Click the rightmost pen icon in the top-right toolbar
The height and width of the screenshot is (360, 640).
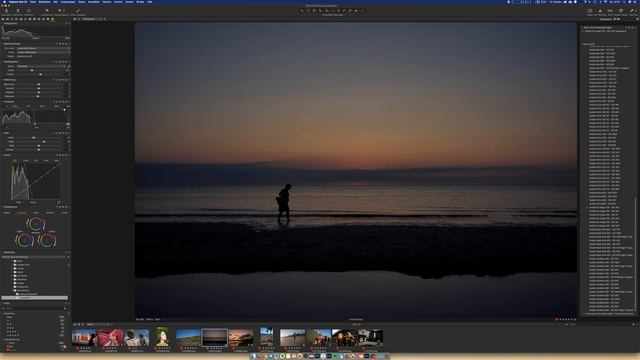point(632,11)
